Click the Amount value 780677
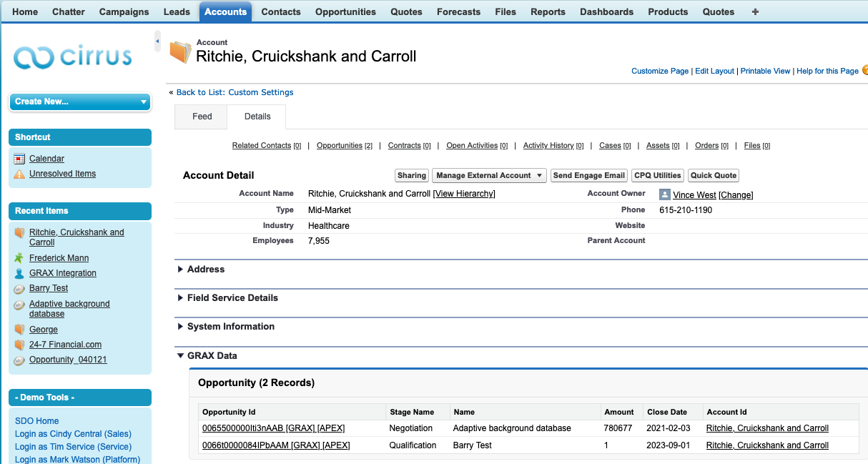 (x=618, y=428)
